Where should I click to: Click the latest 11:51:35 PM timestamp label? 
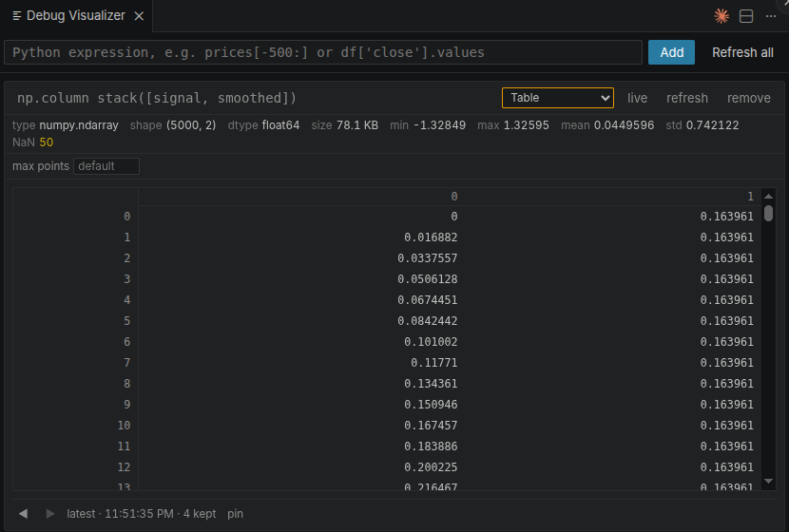pyautogui.click(x=142, y=513)
